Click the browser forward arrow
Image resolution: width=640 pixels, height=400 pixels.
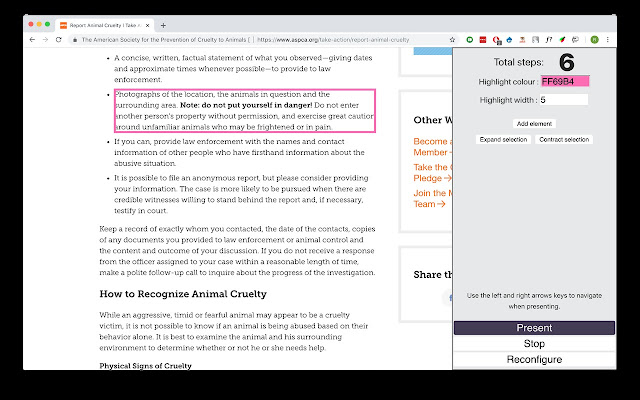click(45, 40)
